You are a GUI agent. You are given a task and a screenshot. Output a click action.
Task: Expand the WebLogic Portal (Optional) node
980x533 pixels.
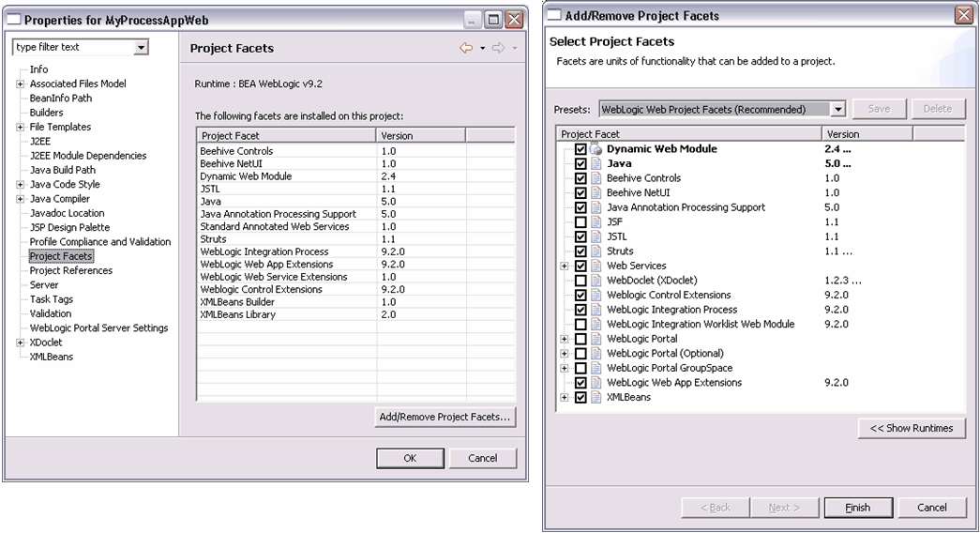coord(565,354)
